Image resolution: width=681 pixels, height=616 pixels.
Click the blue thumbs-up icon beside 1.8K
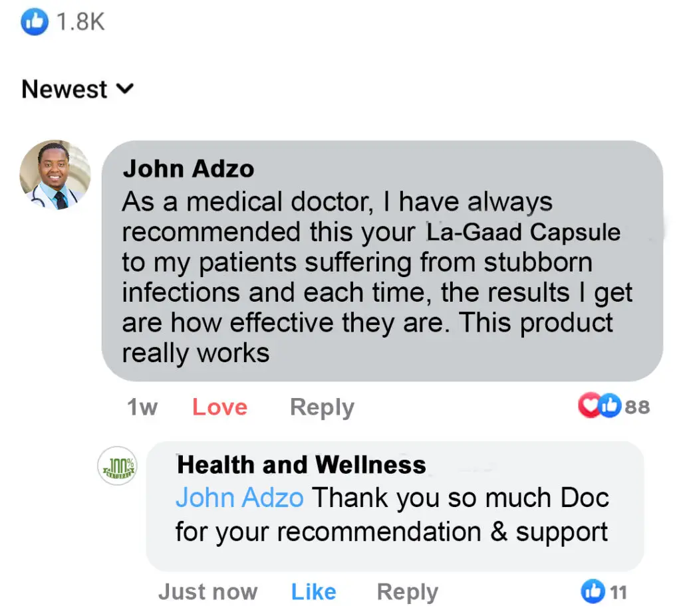point(35,23)
